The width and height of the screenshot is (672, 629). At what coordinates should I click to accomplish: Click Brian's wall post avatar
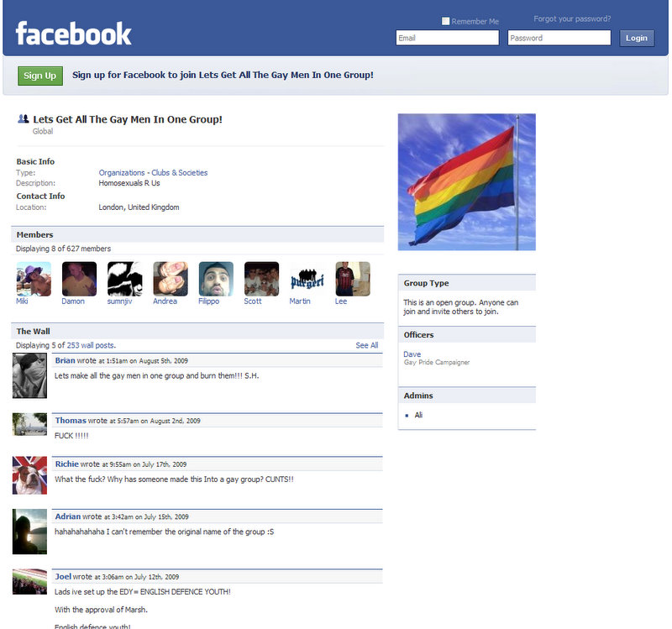coord(29,375)
